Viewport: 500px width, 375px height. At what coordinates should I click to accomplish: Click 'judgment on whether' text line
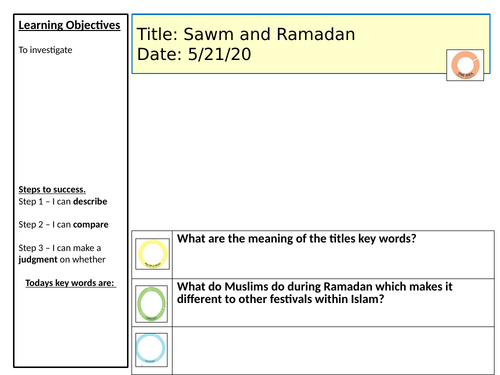coord(62,259)
